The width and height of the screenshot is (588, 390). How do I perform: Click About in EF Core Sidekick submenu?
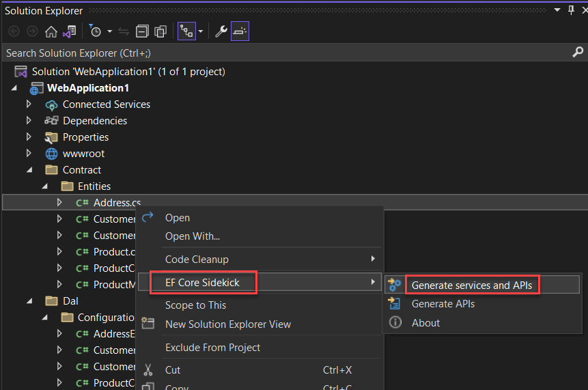(425, 323)
